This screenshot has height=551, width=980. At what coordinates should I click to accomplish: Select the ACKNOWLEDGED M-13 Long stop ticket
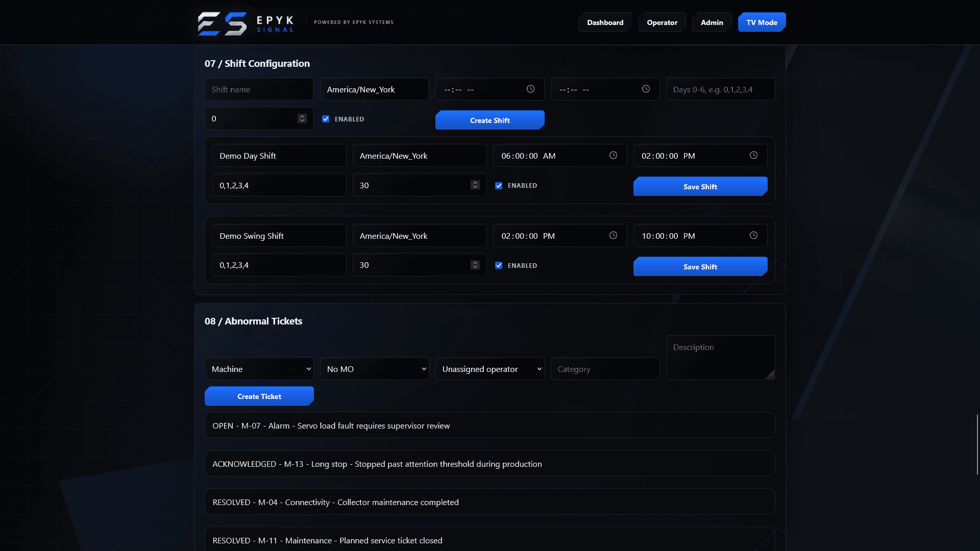click(x=490, y=463)
